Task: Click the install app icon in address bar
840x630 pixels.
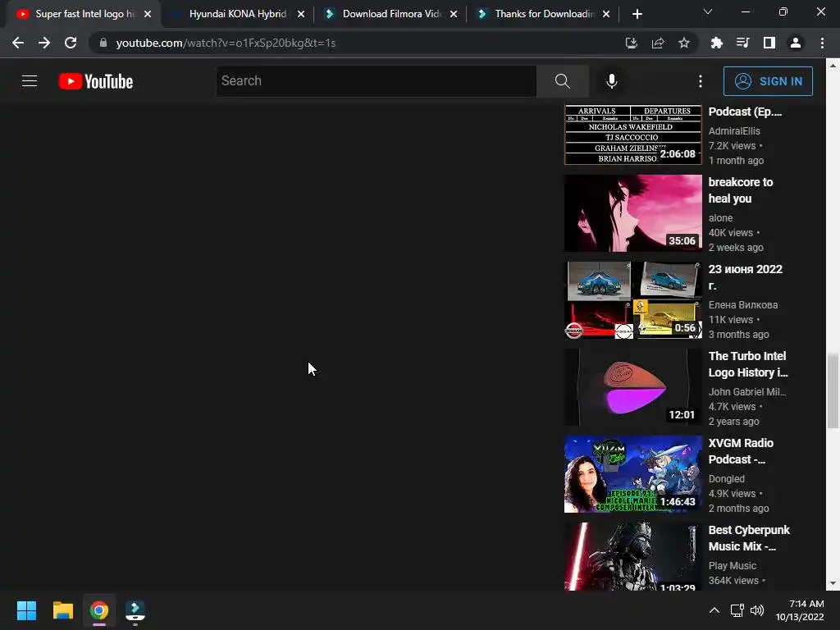Action: pos(632,43)
